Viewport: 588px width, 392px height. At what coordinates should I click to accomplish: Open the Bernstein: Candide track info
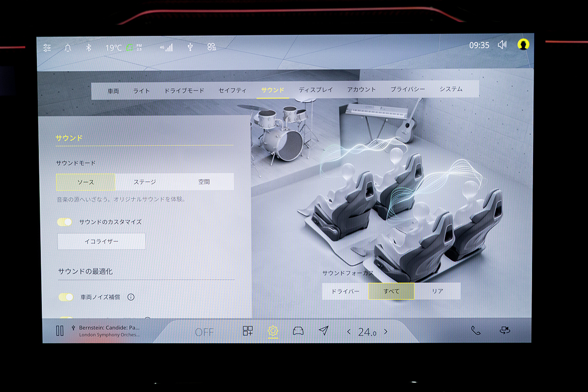(x=109, y=327)
